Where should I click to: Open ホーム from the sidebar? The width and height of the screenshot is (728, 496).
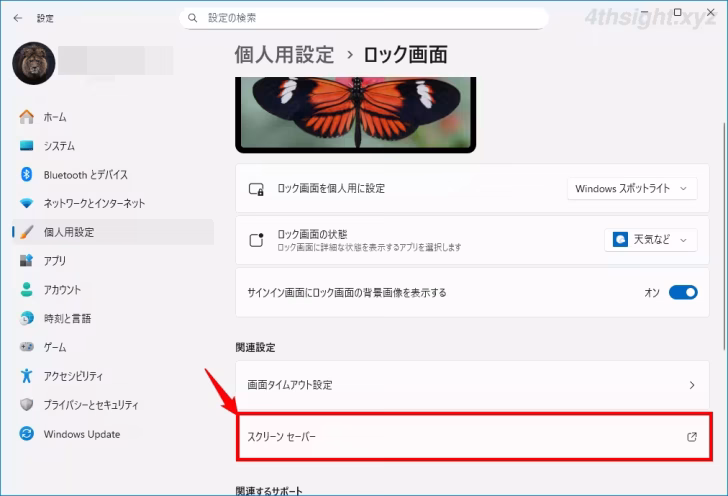(x=55, y=117)
